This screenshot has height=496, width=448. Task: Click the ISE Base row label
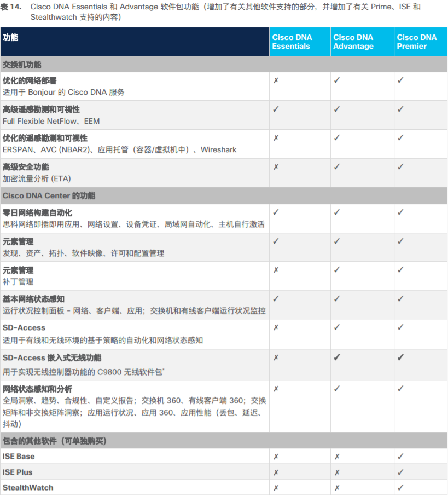(19, 457)
